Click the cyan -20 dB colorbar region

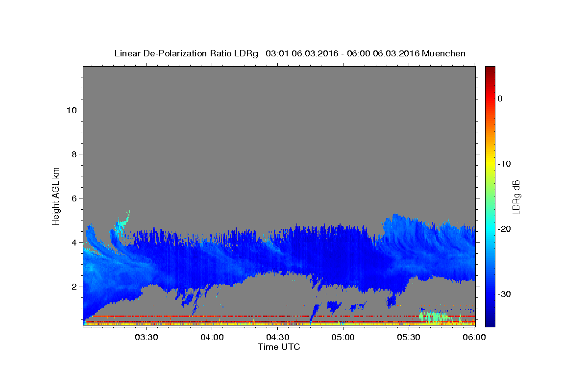(490, 229)
